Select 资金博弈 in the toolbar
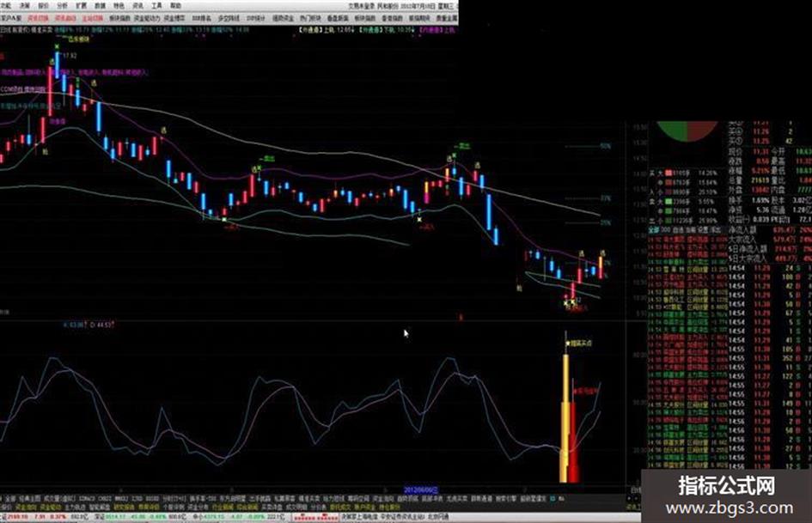The image size is (812, 523). [x=174, y=18]
